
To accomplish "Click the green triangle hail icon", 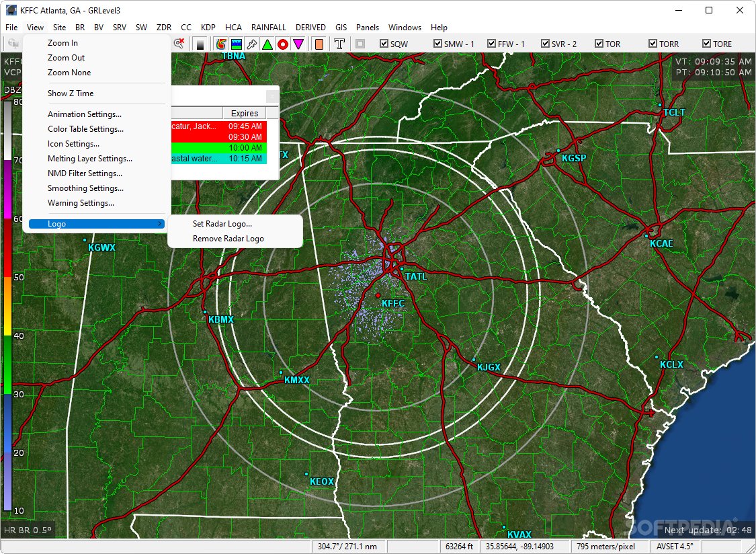I will [267, 44].
